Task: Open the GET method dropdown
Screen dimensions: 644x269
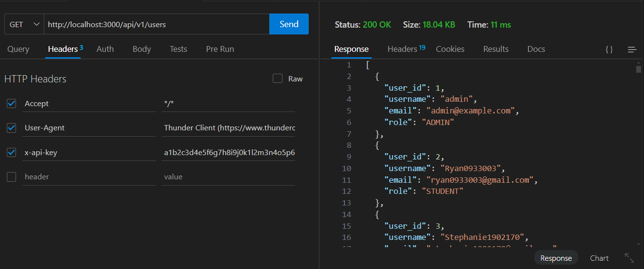Action: click(x=24, y=24)
